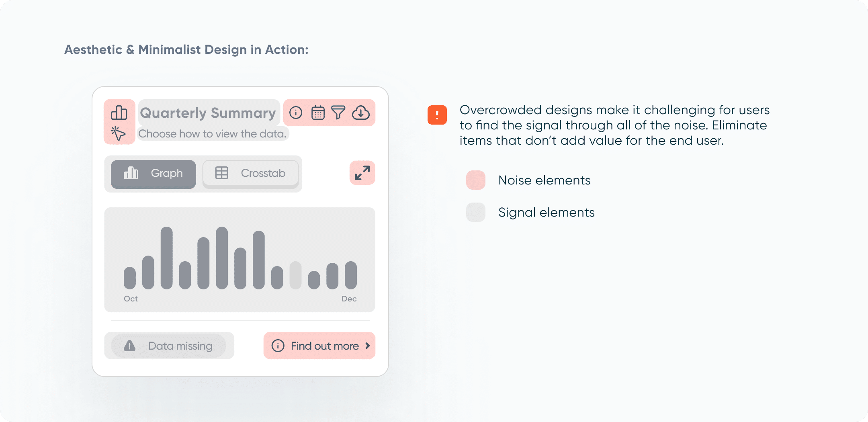868x422 pixels.
Task: Expand chart with the fullscreen arrows icon
Action: coord(362,173)
